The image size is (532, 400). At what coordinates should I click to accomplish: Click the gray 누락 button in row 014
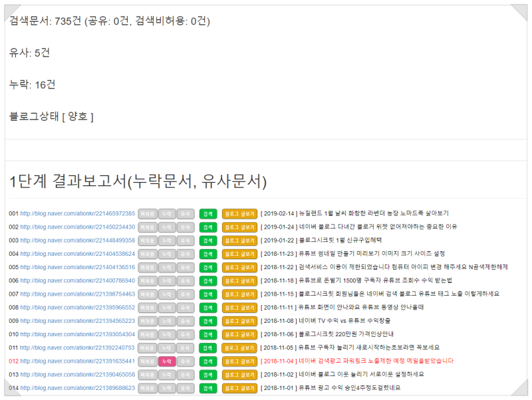[x=167, y=388]
